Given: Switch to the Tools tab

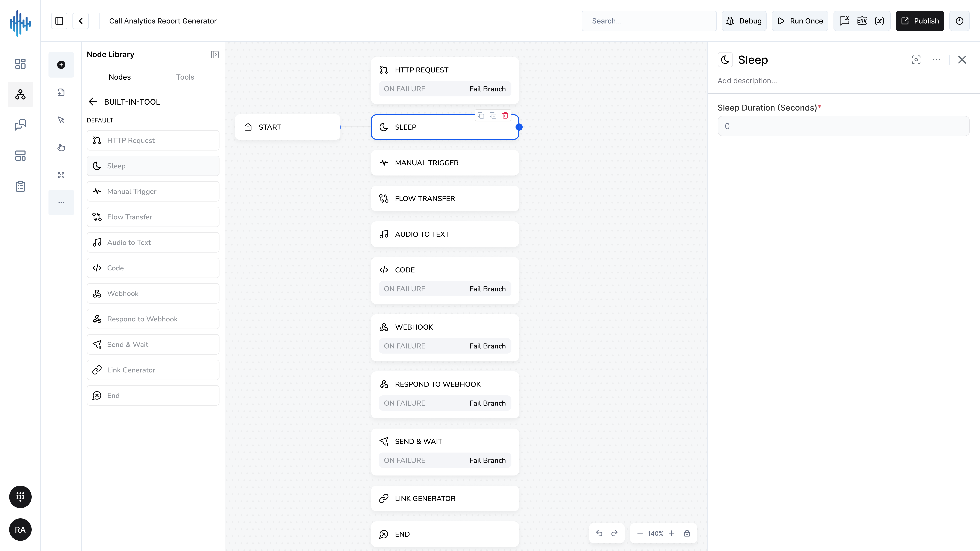Looking at the screenshot, I should (x=185, y=77).
